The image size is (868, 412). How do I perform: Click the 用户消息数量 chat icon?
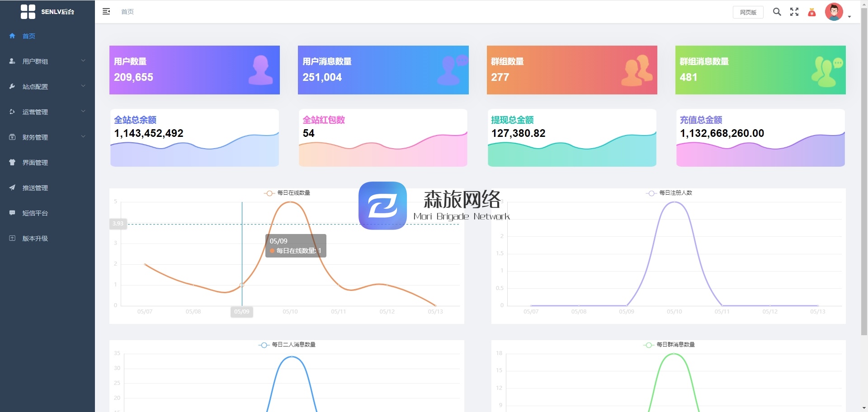(x=453, y=70)
